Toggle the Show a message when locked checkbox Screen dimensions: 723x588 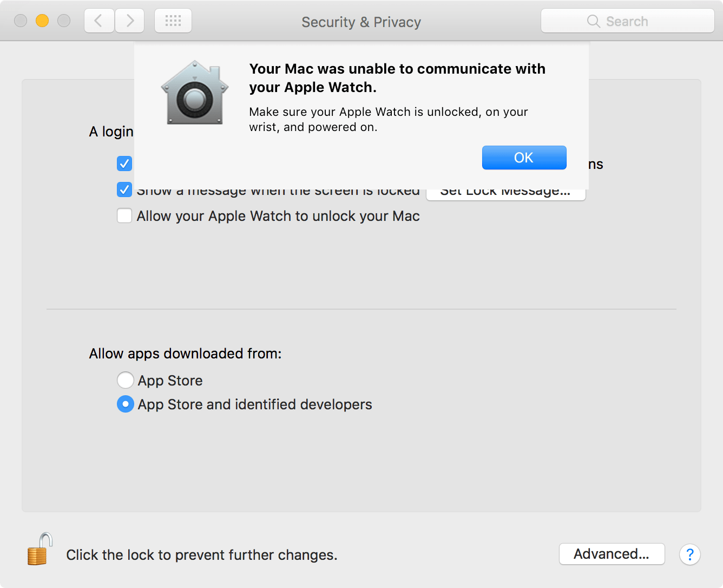pyautogui.click(x=124, y=190)
